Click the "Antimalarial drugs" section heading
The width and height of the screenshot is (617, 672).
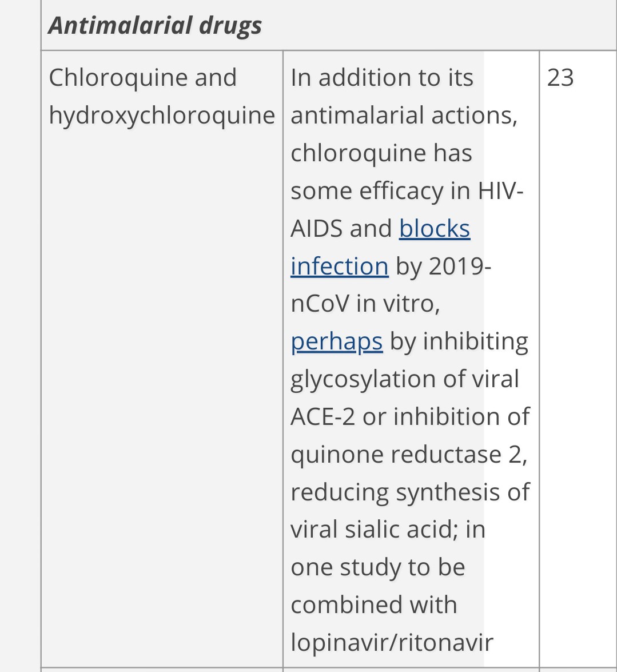[x=154, y=25]
